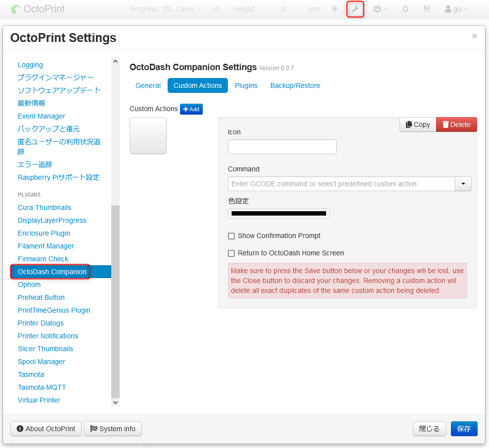Viewport: 489px width, 448px height.
Task: Open Printer Dialogs settings
Action: [41, 323]
